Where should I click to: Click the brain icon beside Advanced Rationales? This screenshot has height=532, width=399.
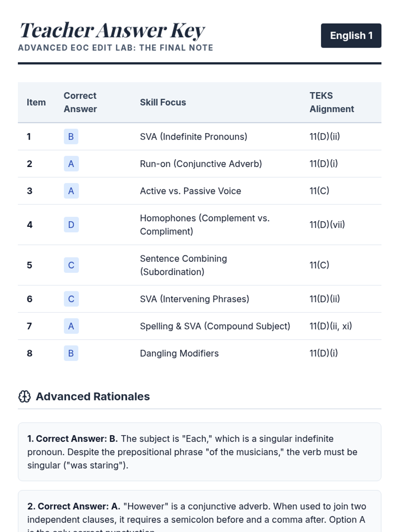point(24,396)
